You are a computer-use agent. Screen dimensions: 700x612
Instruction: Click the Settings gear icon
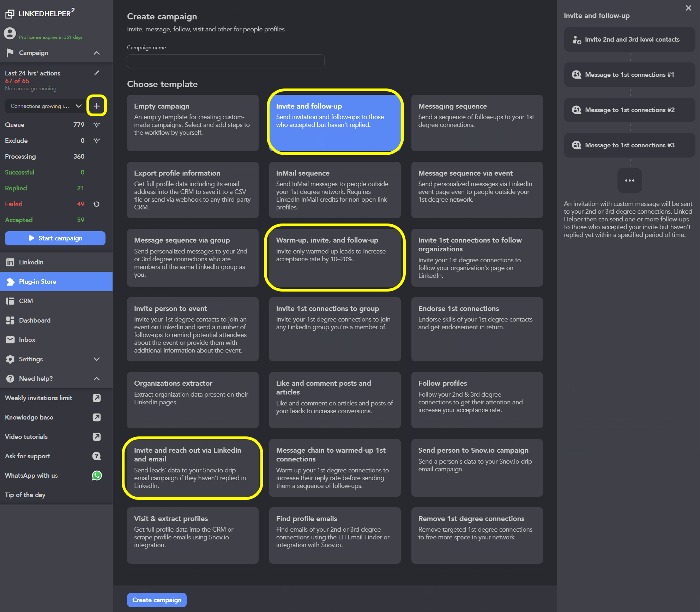[x=10, y=359]
